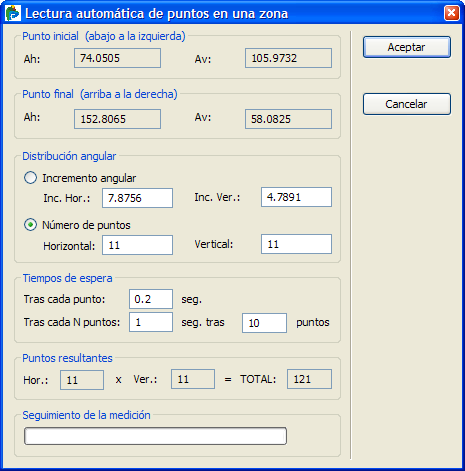Click the TOTAL field showing 121
The height and width of the screenshot is (471, 465).
(309, 379)
